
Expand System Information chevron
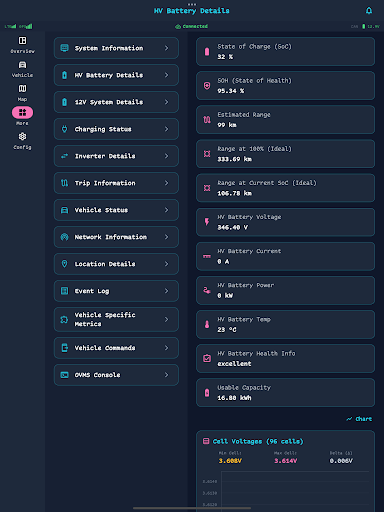tap(167, 48)
